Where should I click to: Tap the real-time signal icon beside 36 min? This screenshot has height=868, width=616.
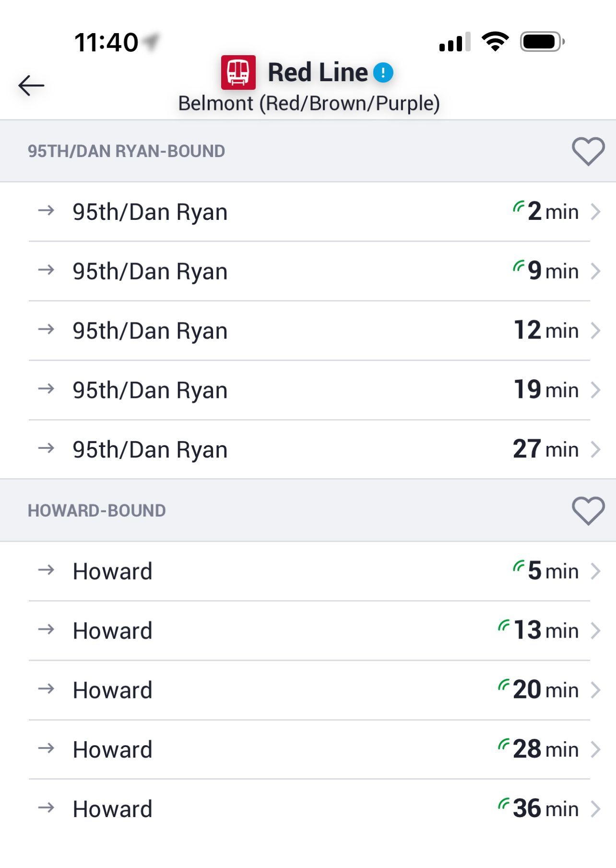(504, 804)
